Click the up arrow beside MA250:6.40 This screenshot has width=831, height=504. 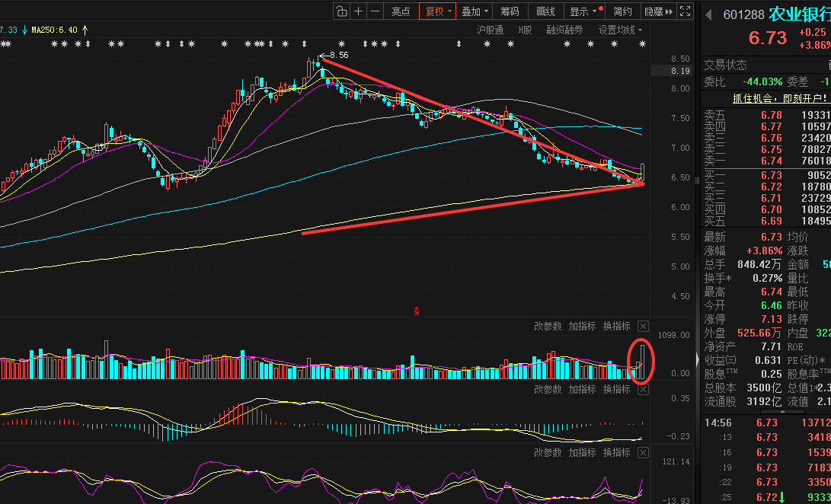pos(85,30)
